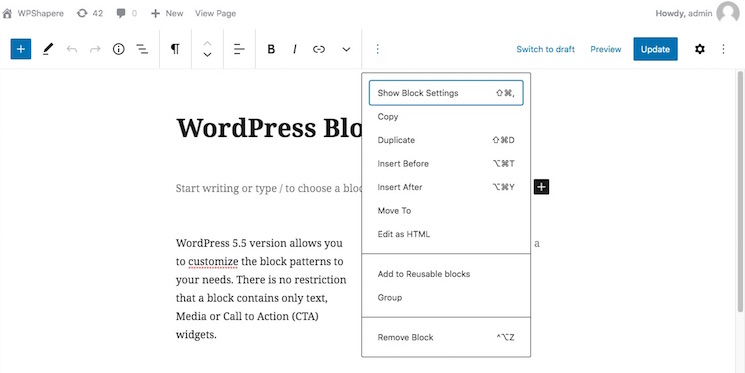Select Group in block menu

pos(446,297)
